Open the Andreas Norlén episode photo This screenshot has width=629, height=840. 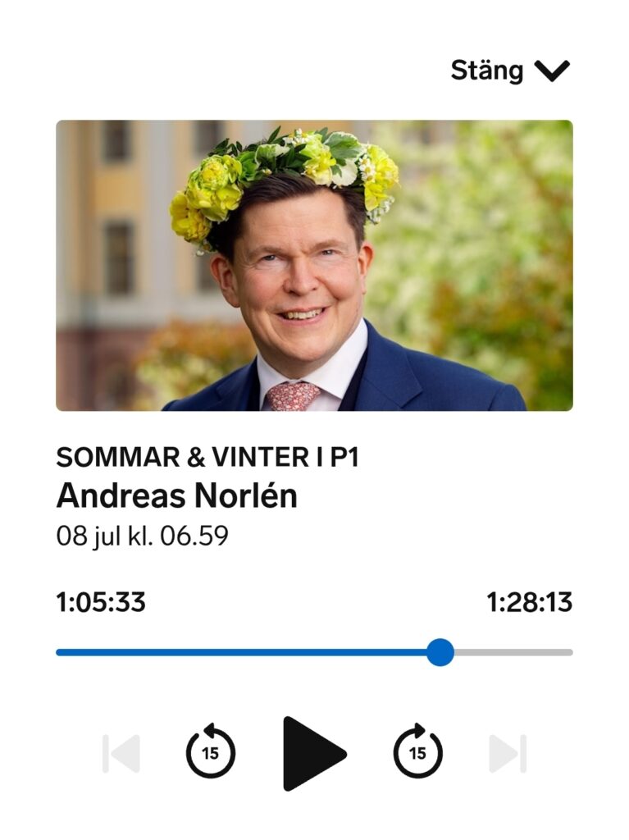tap(315, 265)
